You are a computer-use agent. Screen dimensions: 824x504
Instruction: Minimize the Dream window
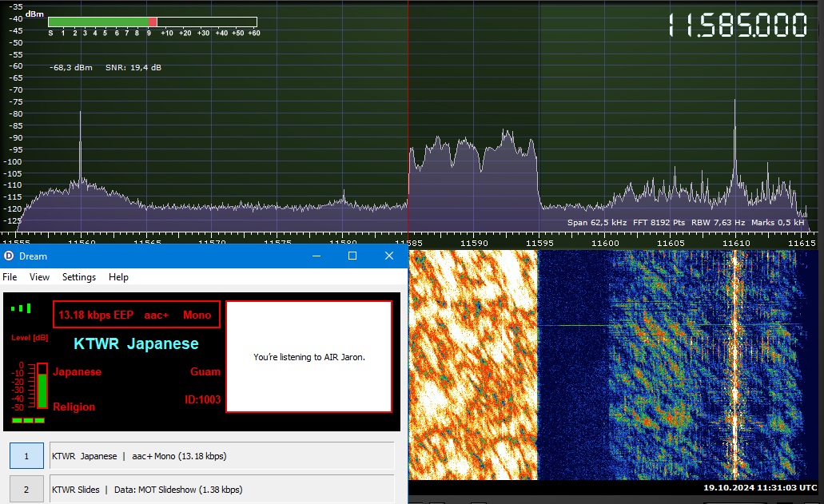(316, 256)
